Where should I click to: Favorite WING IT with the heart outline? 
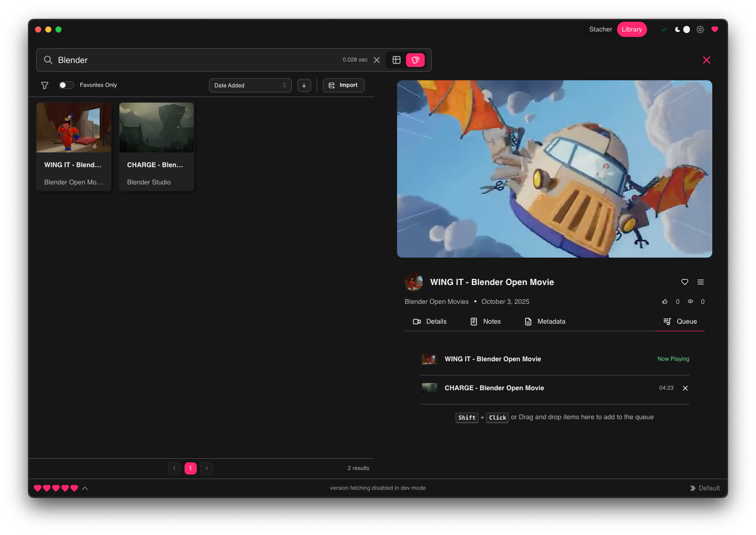685,282
